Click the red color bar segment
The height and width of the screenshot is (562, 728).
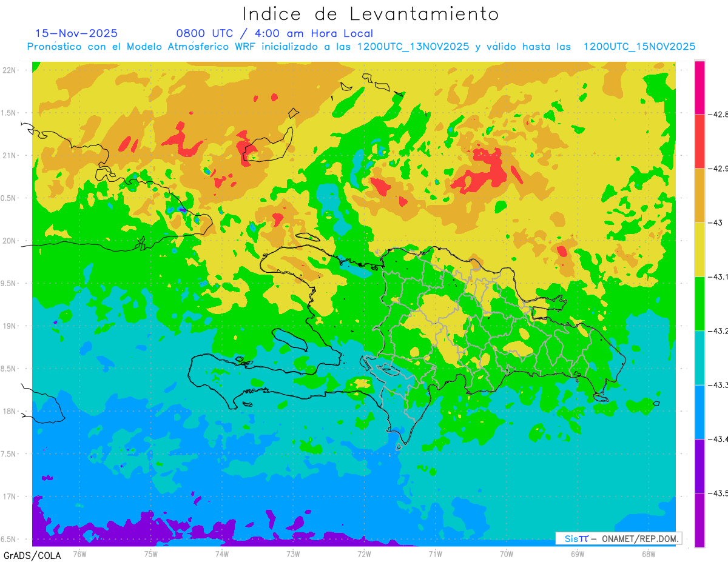(699, 141)
